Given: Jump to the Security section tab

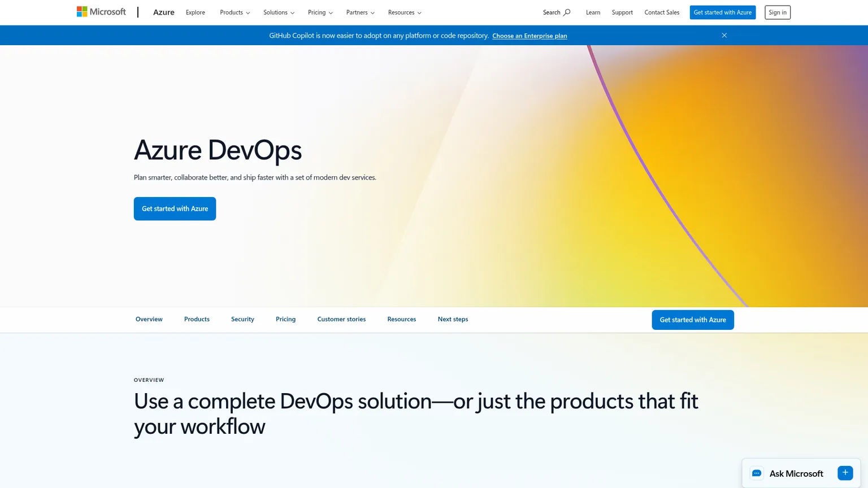Looking at the screenshot, I should click(242, 319).
